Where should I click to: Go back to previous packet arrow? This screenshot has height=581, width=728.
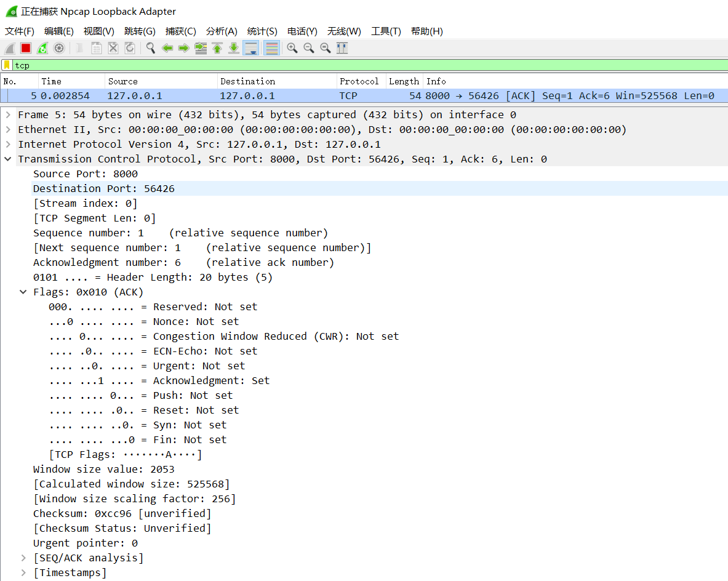(x=167, y=48)
